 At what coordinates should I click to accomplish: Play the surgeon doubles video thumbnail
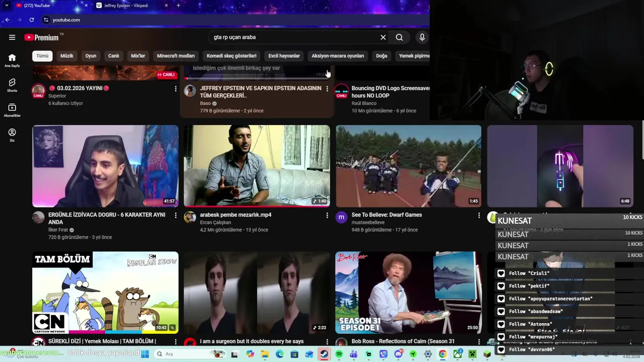(x=257, y=293)
